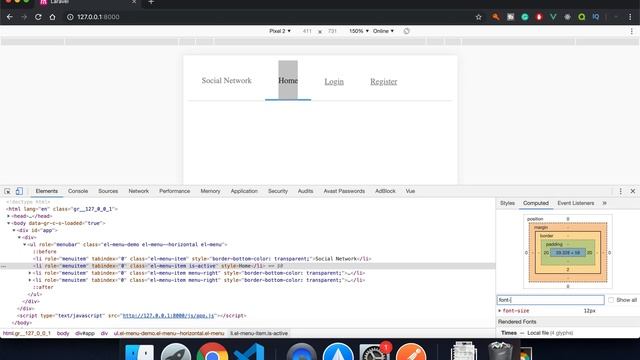
Task: Open the green Q extension icon
Action: click(x=582, y=17)
